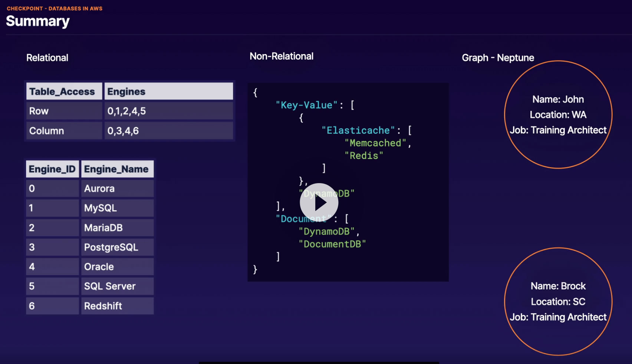Image resolution: width=632 pixels, height=364 pixels.
Task: Select the "Aurora" engine name cell
Action: coord(117,188)
